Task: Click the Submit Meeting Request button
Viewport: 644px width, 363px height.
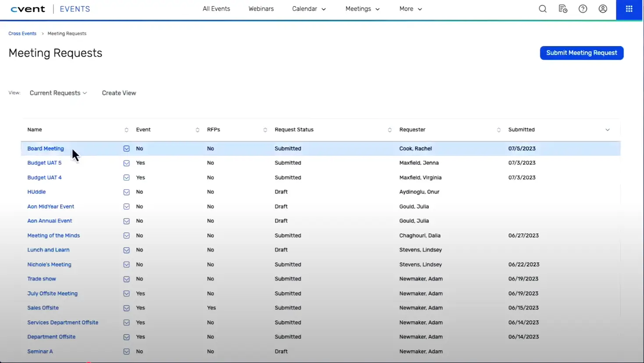Action: coord(582,53)
